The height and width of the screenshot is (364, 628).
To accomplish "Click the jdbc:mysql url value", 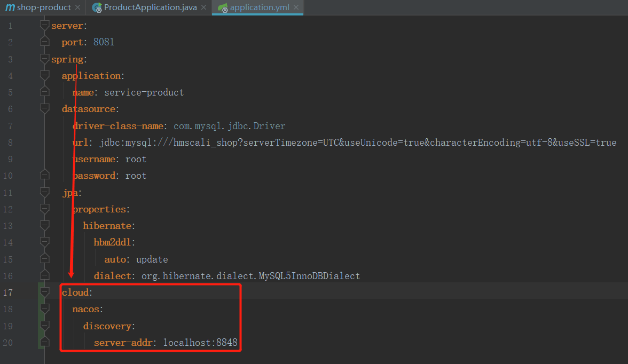I will 358,143.
